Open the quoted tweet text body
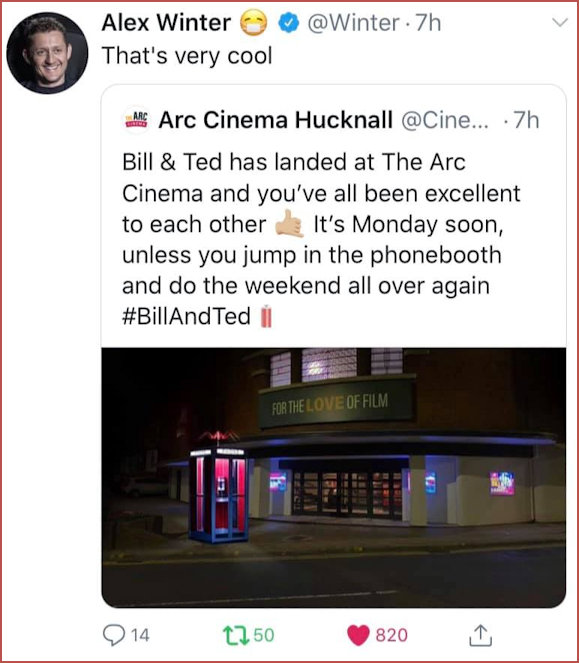The width and height of the screenshot is (579, 663). click(x=321, y=239)
